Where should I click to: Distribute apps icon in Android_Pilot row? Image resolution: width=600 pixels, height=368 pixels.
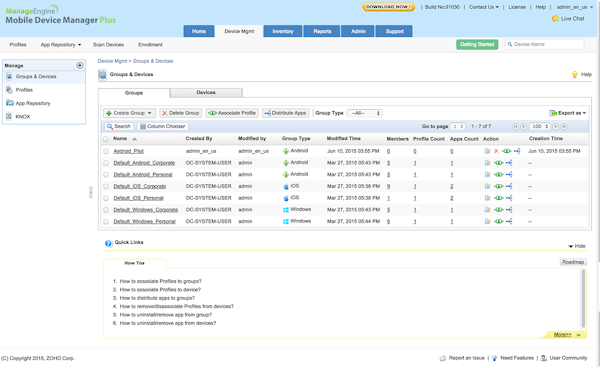(x=517, y=151)
